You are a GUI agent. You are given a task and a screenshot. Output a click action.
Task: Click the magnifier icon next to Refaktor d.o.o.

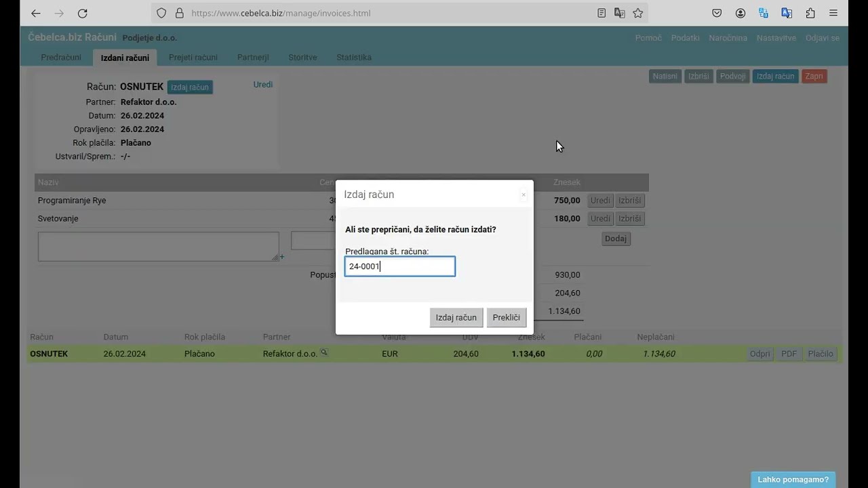pos(324,352)
